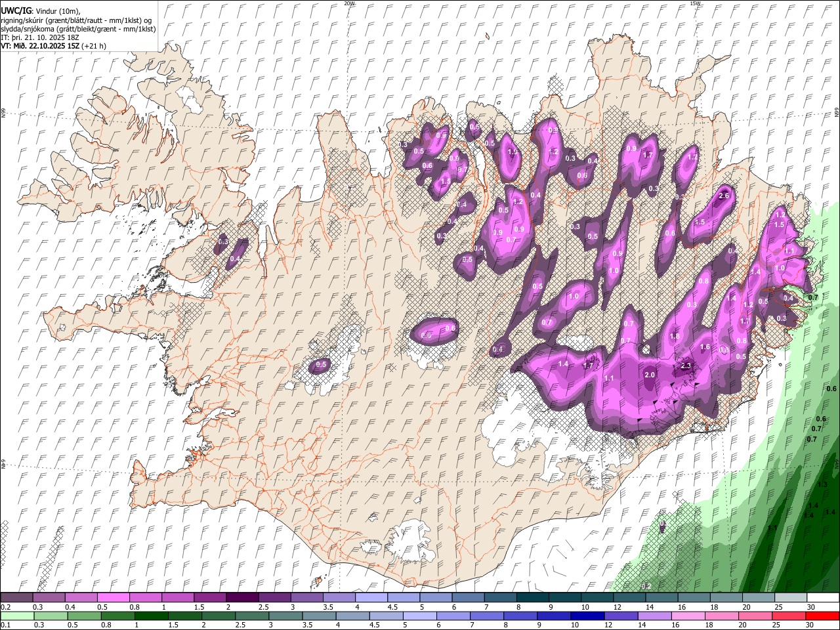The height and width of the screenshot is (630, 840).
Task: Click the UWC/IG title text
Action: tap(16, 11)
